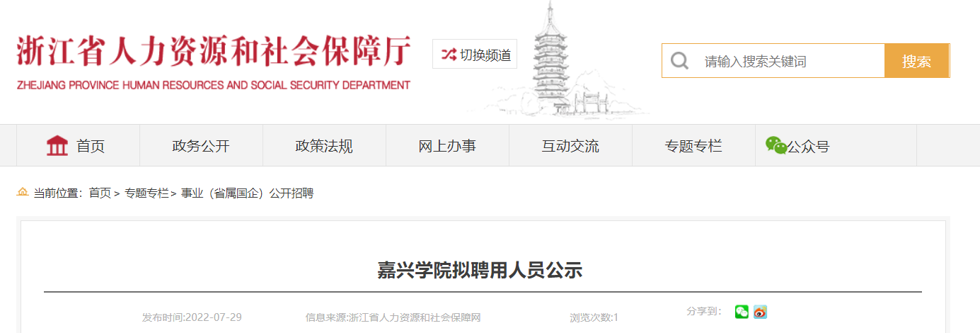Click the 专题专栏 breadcrumb link
The height and width of the screenshot is (333, 980).
[147, 193]
